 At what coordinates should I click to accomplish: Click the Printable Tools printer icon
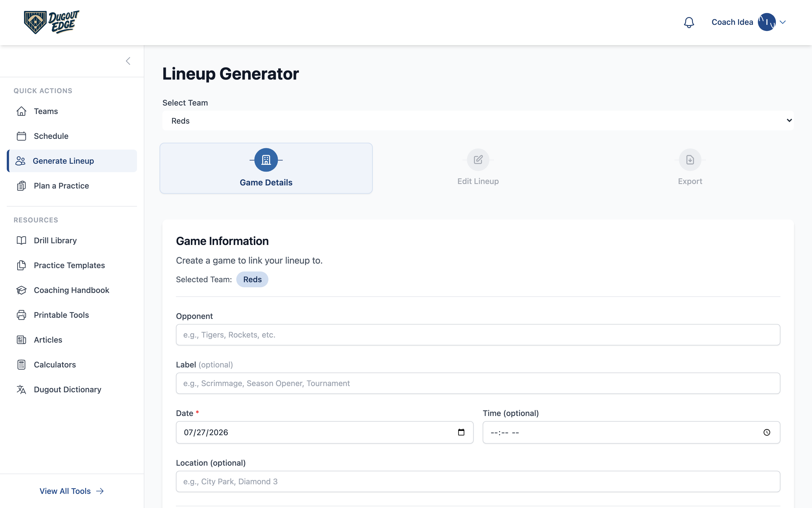point(21,315)
